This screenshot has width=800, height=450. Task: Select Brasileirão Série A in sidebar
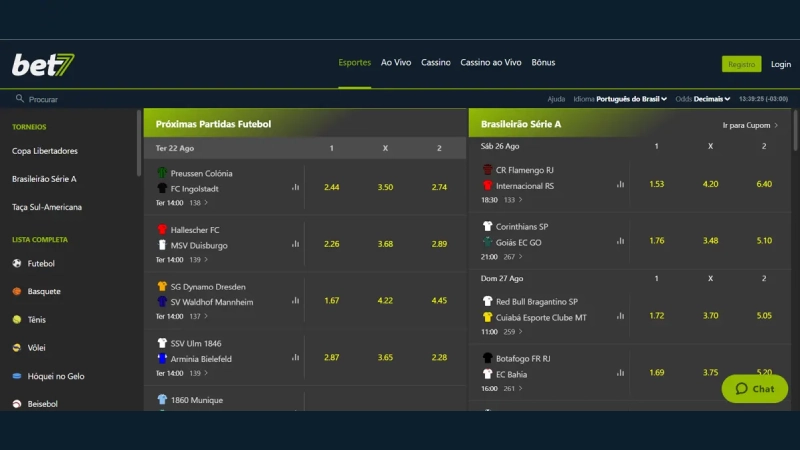point(44,179)
